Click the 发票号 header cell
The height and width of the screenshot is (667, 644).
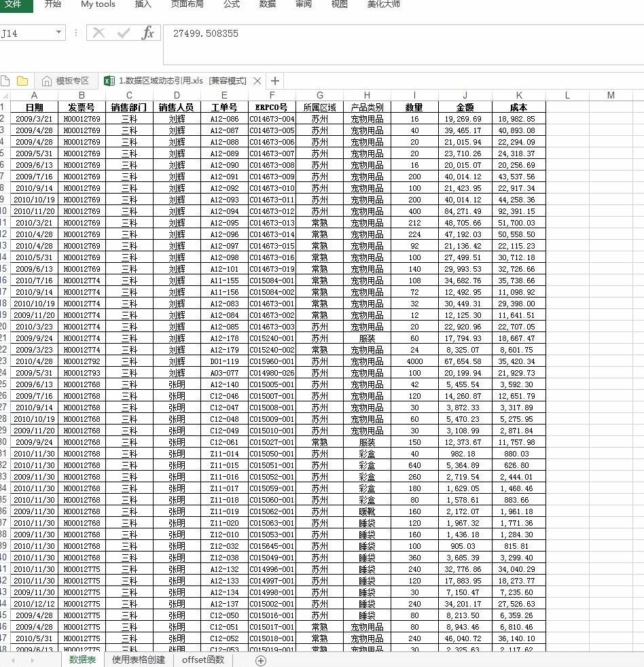coord(82,107)
